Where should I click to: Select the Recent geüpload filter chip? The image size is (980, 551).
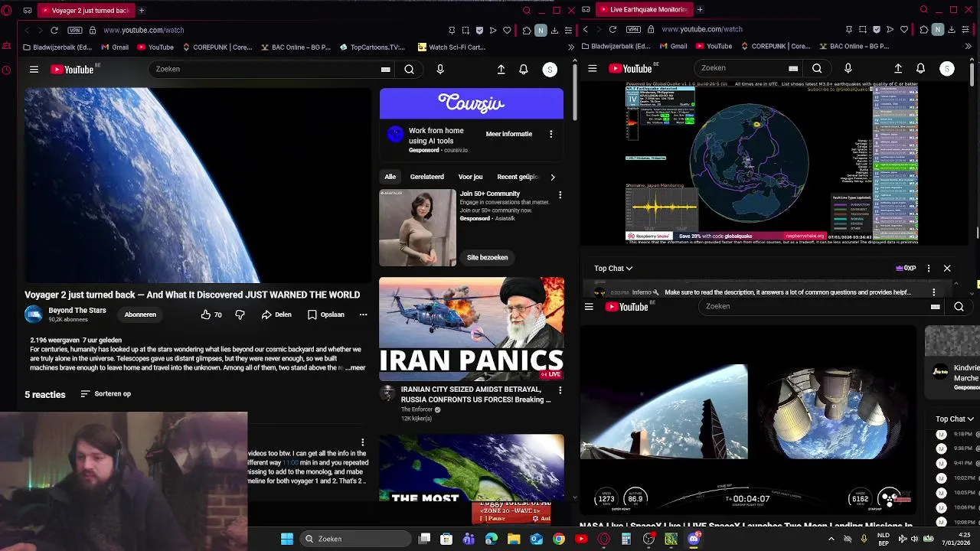coord(518,177)
